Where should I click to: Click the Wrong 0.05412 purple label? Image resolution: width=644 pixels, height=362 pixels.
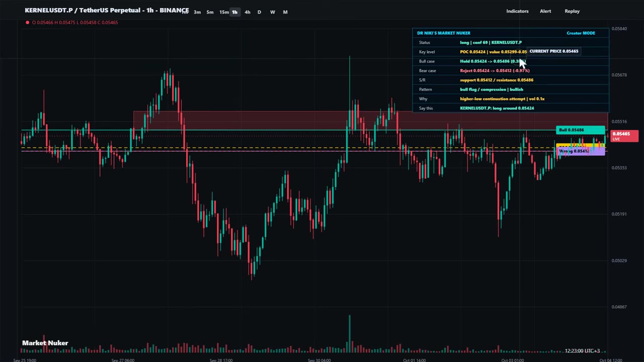[x=580, y=151]
